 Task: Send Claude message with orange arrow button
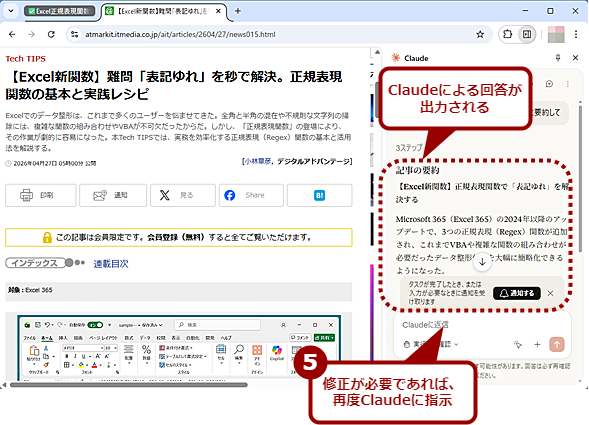(x=557, y=344)
